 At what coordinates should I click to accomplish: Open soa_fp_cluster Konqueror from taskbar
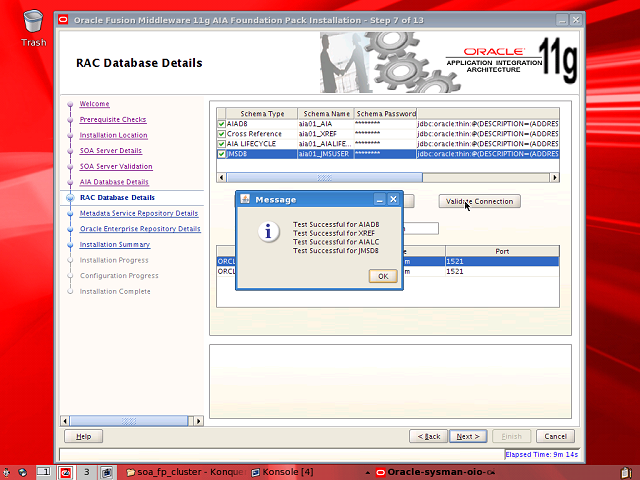click(x=185, y=471)
